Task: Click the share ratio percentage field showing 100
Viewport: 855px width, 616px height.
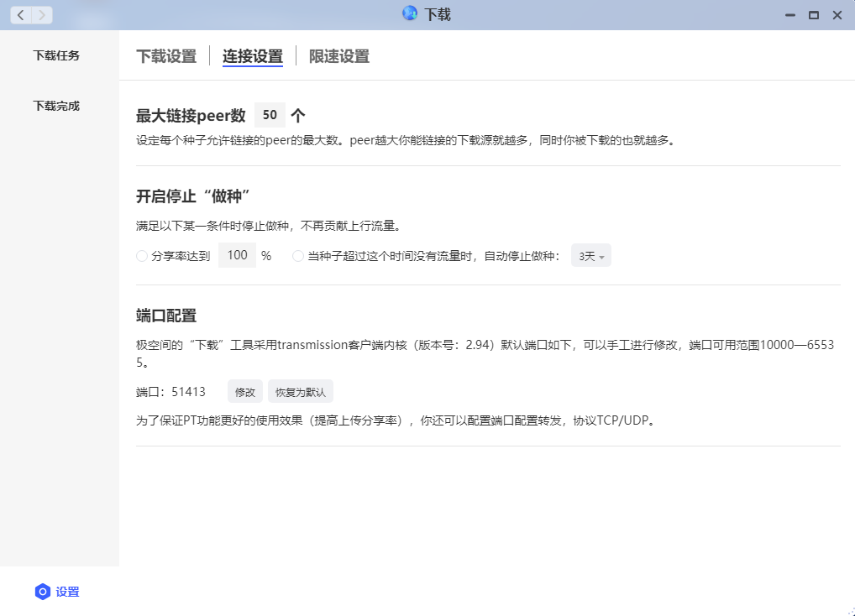Action: point(237,255)
